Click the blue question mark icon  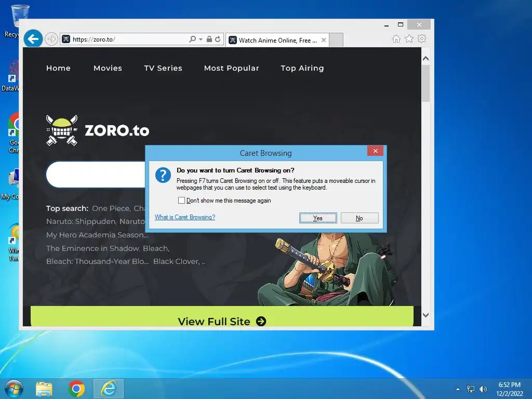click(163, 175)
